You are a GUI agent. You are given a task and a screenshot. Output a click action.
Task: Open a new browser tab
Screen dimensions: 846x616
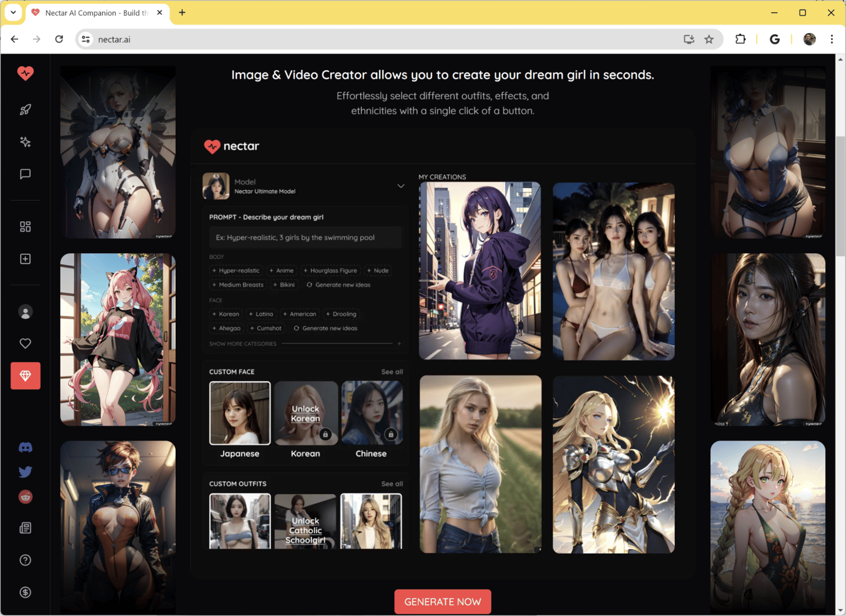pos(182,12)
